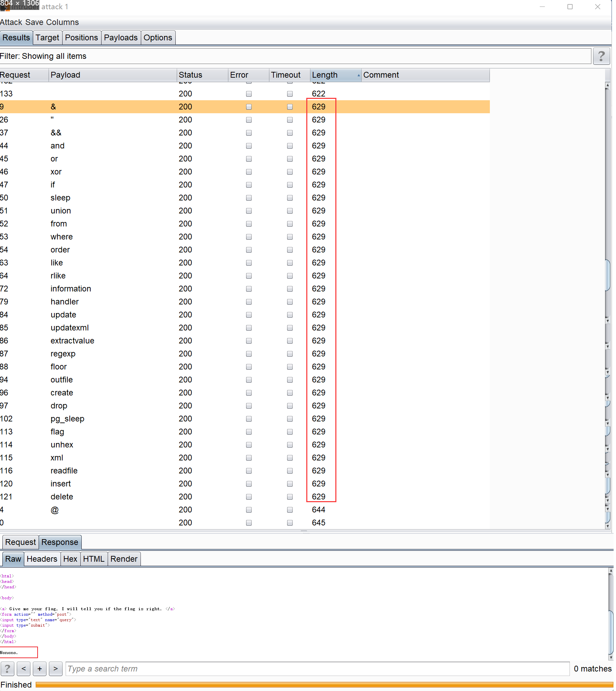Image resolution: width=616 pixels, height=691 pixels.
Task: Open the Attack menu
Action: click(x=11, y=22)
